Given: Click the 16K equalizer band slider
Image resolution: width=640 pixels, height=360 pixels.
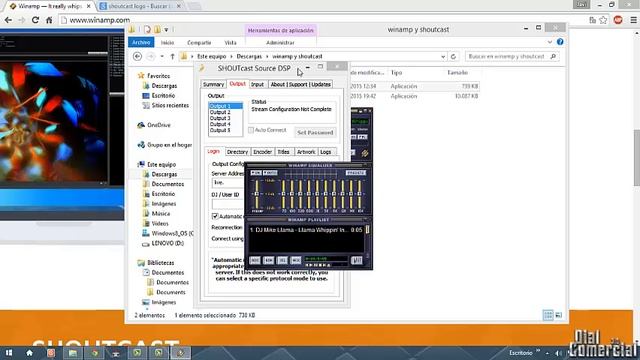Looking at the screenshot, I should 360,193.
